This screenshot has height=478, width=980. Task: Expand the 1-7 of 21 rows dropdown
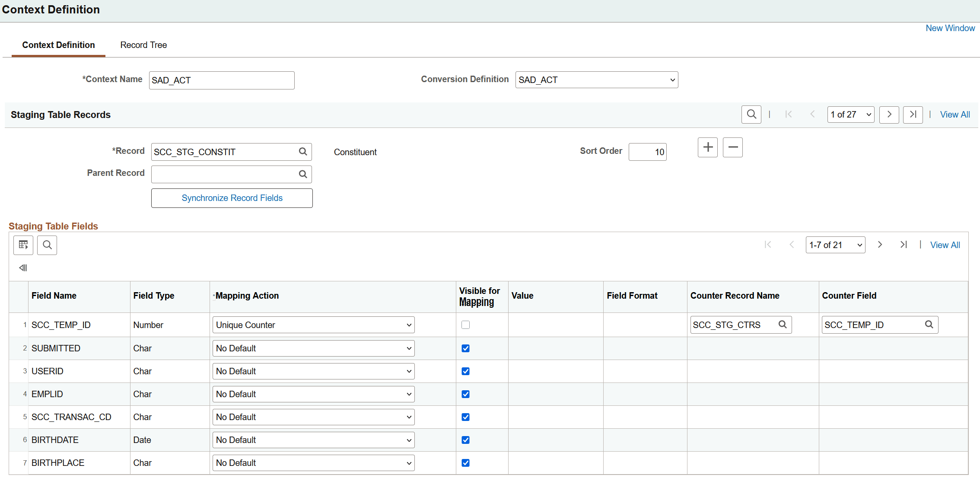[835, 245]
